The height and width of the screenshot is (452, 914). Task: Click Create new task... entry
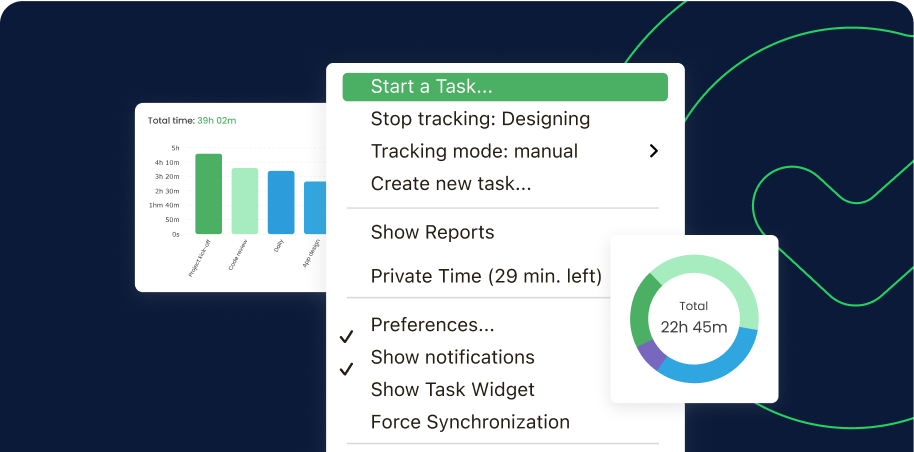click(x=450, y=183)
